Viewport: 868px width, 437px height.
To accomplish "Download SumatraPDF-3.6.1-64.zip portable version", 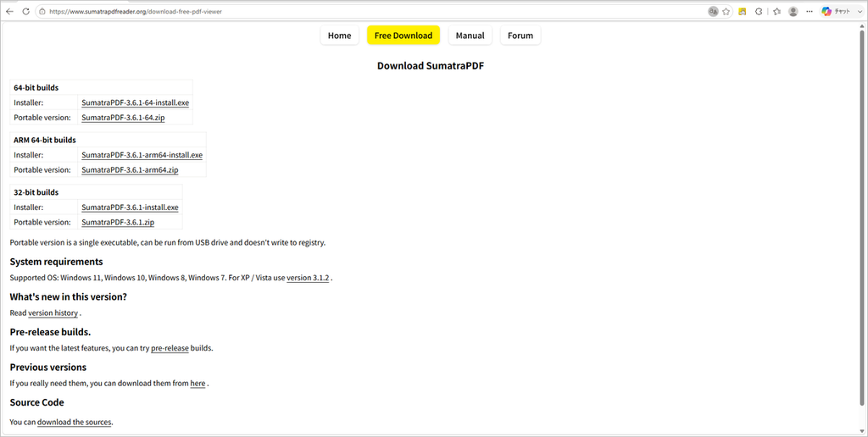I will pos(123,118).
